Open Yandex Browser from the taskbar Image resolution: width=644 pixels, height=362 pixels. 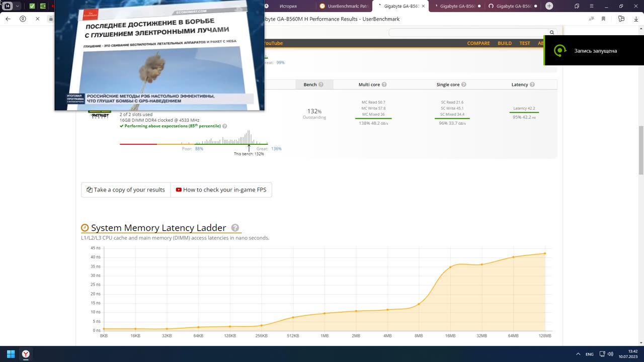[26, 354]
